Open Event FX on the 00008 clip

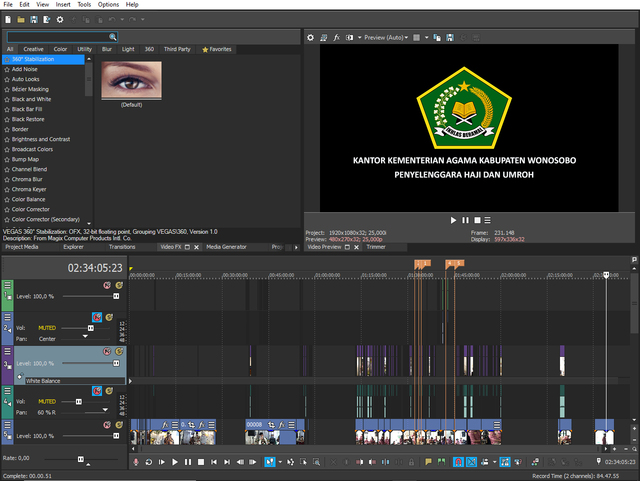[x=282, y=425]
